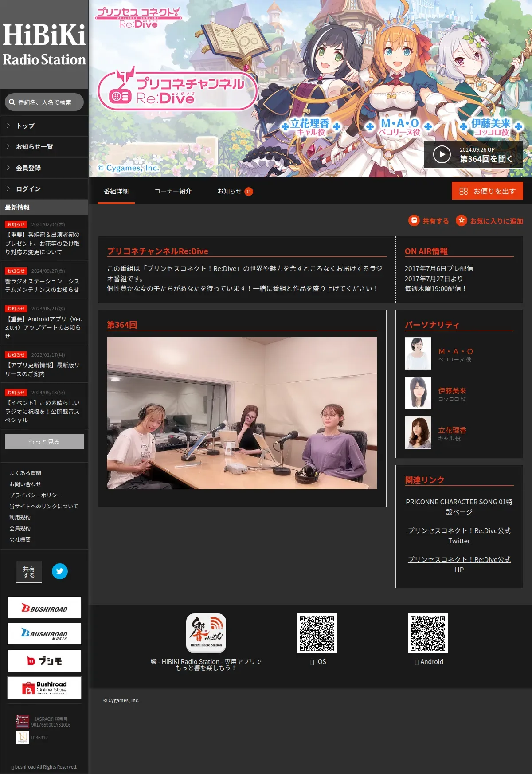The image size is (532, 774).
Task: Open 会員規約 link
Action: pos(20,529)
